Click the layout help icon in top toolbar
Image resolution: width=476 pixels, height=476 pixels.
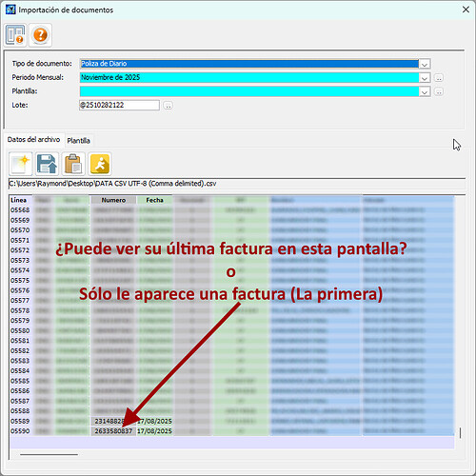tap(15, 35)
